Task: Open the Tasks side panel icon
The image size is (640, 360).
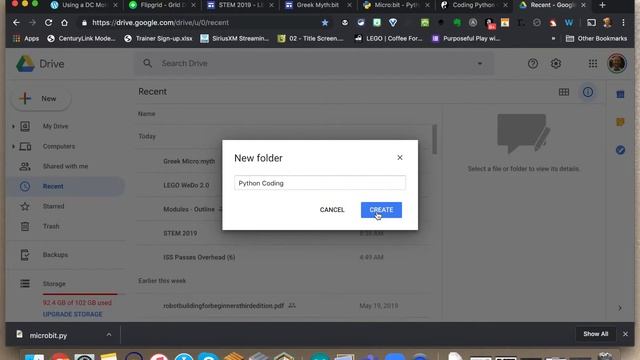Action: [620, 150]
